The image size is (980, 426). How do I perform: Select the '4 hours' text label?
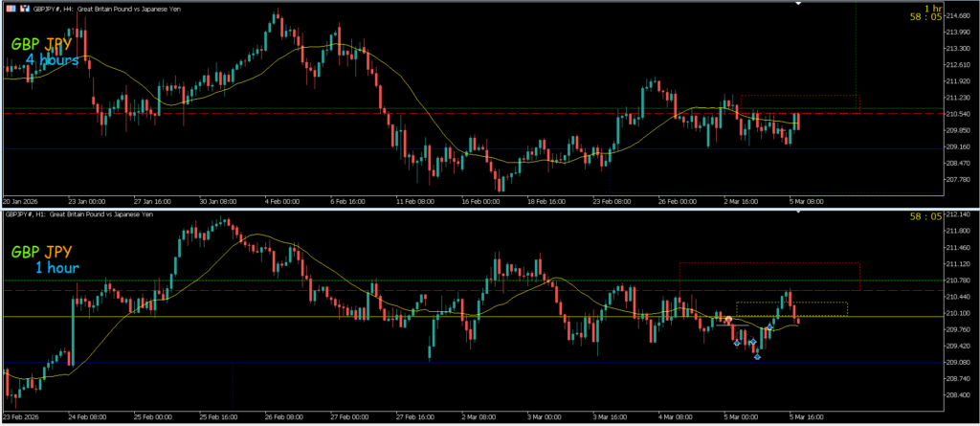pos(52,60)
